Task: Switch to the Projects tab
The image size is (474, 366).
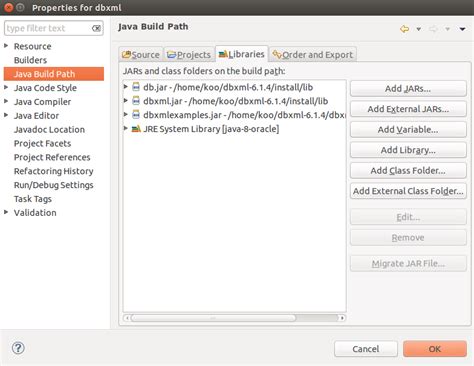Action: click(189, 54)
